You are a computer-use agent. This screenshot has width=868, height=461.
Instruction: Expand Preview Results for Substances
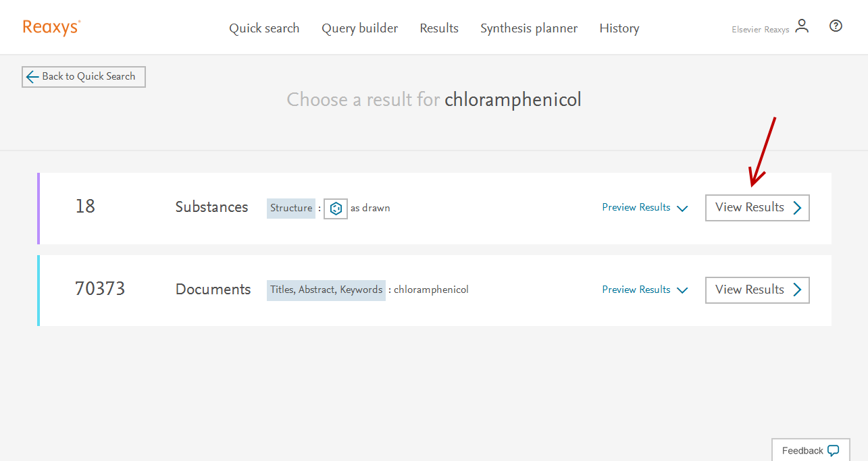636,208
